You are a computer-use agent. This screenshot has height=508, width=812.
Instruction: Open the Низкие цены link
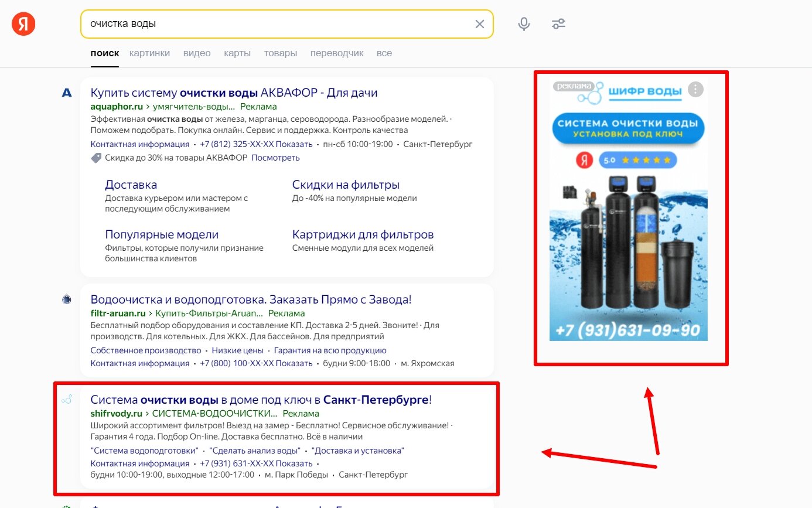237,350
